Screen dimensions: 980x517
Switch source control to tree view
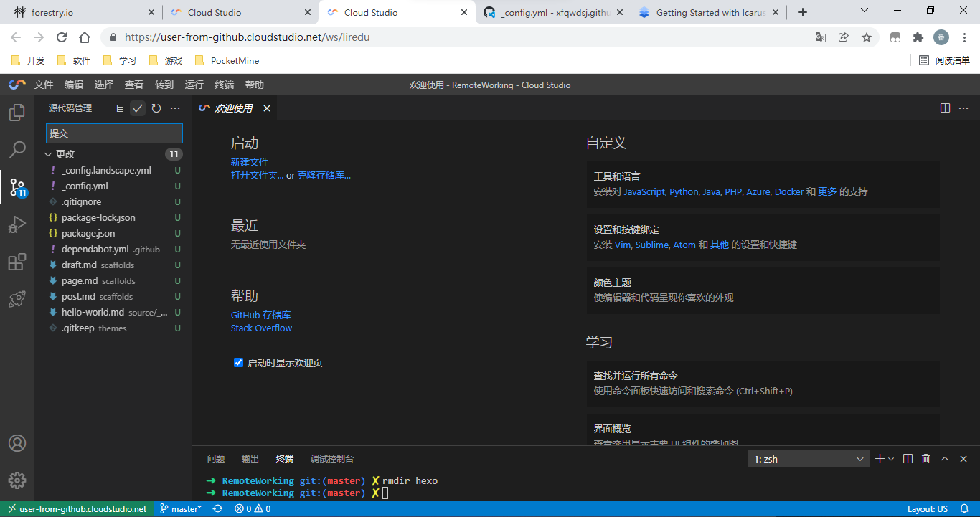click(119, 108)
